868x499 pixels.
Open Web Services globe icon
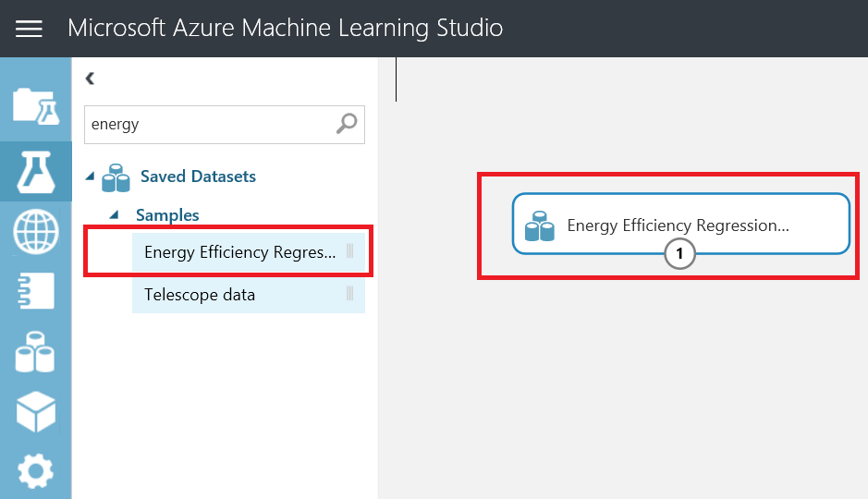coord(35,232)
